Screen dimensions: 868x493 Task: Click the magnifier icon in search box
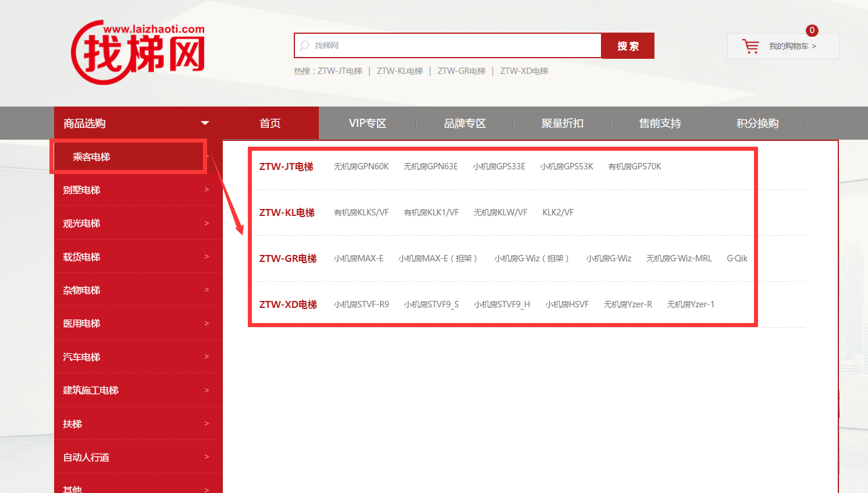click(304, 45)
